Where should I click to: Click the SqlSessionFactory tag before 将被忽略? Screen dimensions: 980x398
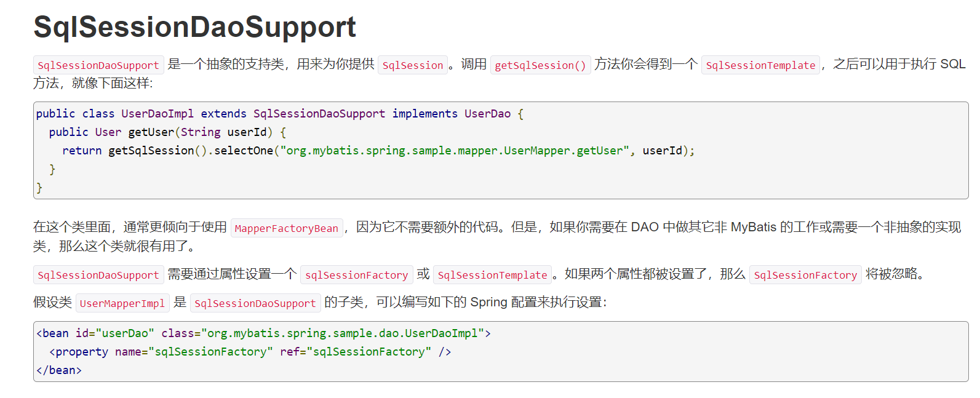coord(805,275)
